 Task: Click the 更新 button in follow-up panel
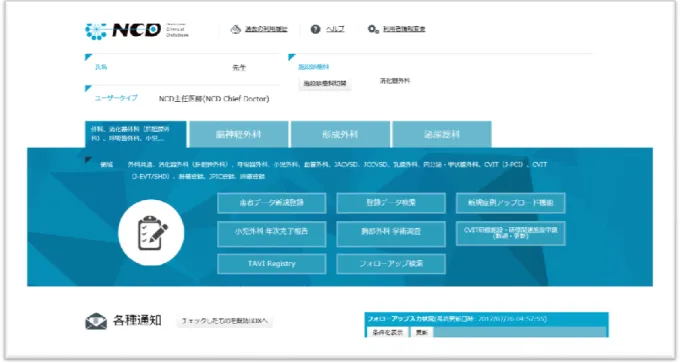422,332
